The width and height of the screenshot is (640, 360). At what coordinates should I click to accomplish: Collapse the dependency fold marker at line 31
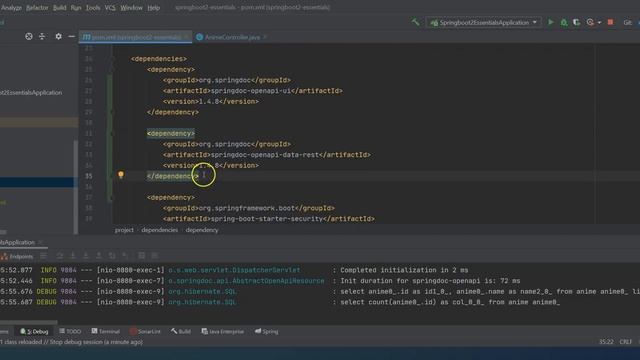pos(111,133)
